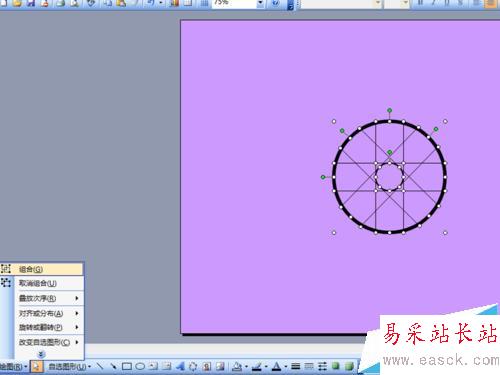Open the 3-D Style options
The height and width of the screenshot is (375, 500).
(x=349, y=366)
